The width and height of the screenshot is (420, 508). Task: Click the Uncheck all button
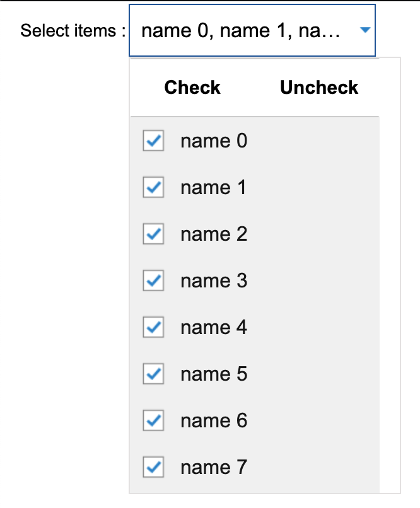click(319, 88)
